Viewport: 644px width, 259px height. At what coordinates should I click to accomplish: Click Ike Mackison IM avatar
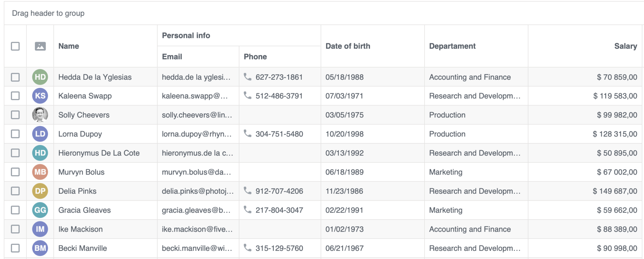[40, 229]
